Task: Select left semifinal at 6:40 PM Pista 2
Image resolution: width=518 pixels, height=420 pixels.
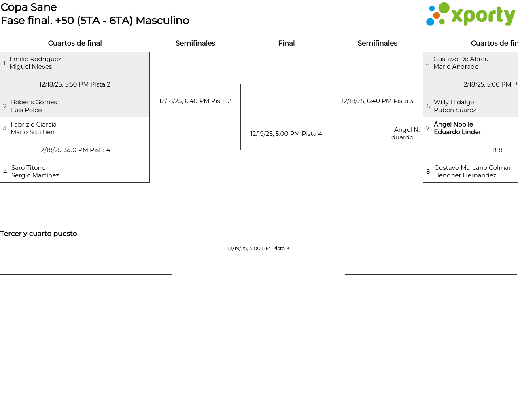Action: click(195, 101)
